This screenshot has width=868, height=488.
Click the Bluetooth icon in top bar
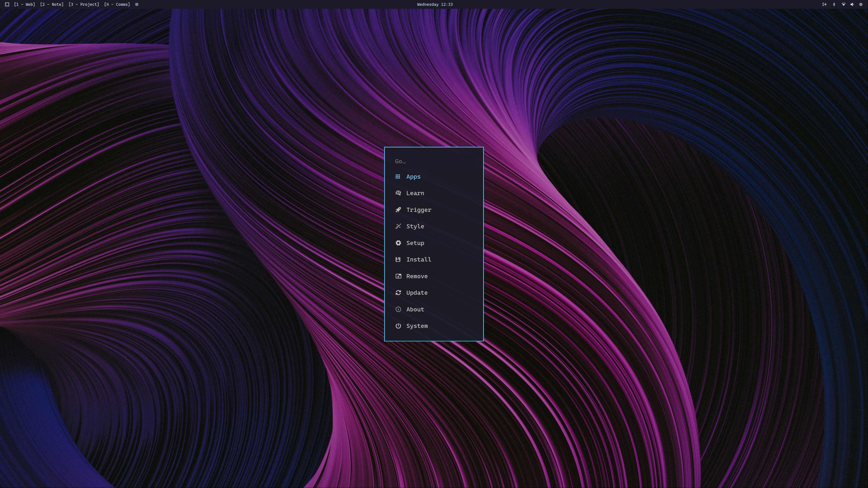point(834,4)
